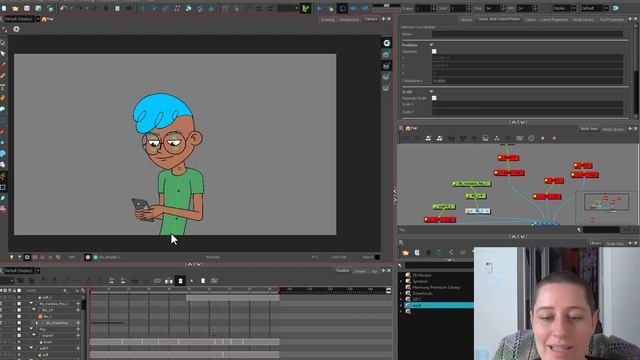Click the Top home icon in Node view

(408, 128)
